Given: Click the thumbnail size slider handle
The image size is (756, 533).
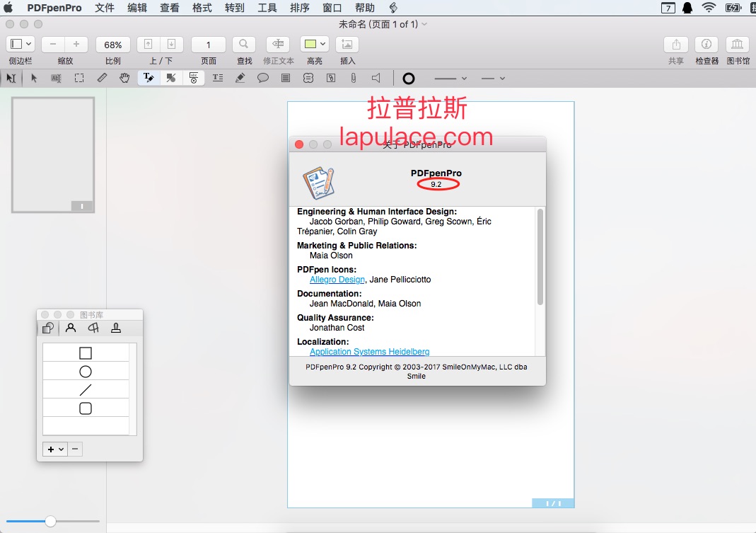Looking at the screenshot, I should [x=50, y=522].
